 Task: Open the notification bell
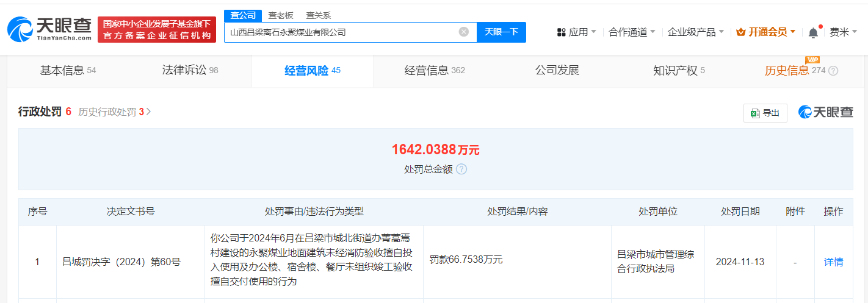pyautogui.click(x=813, y=32)
